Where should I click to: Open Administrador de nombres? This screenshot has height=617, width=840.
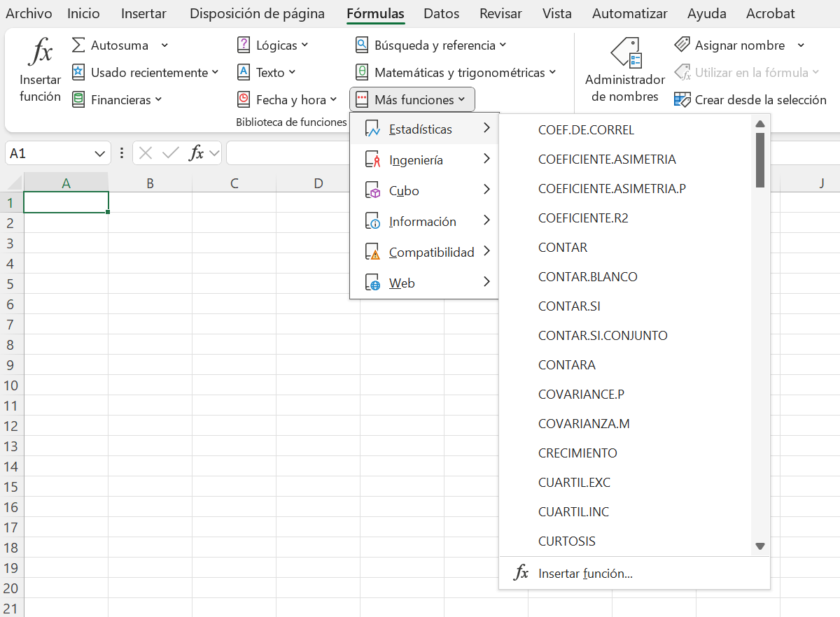[x=625, y=70]
